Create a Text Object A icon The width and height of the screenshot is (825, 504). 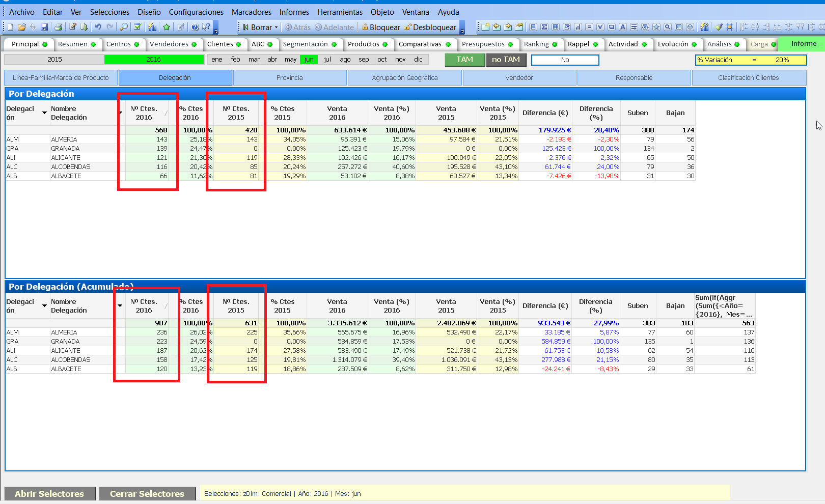pyautogui.click(x=623, y=27)
